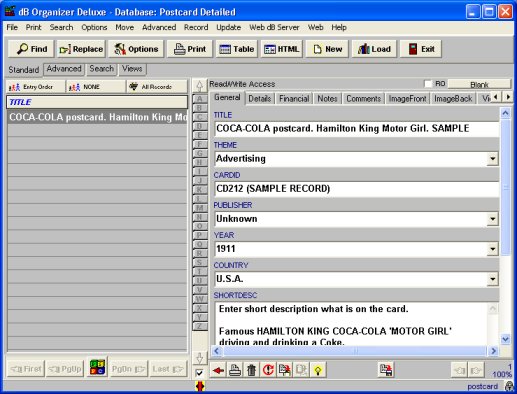
Task: Open the Entry Order sort selector
Action: tap(36, 87)
